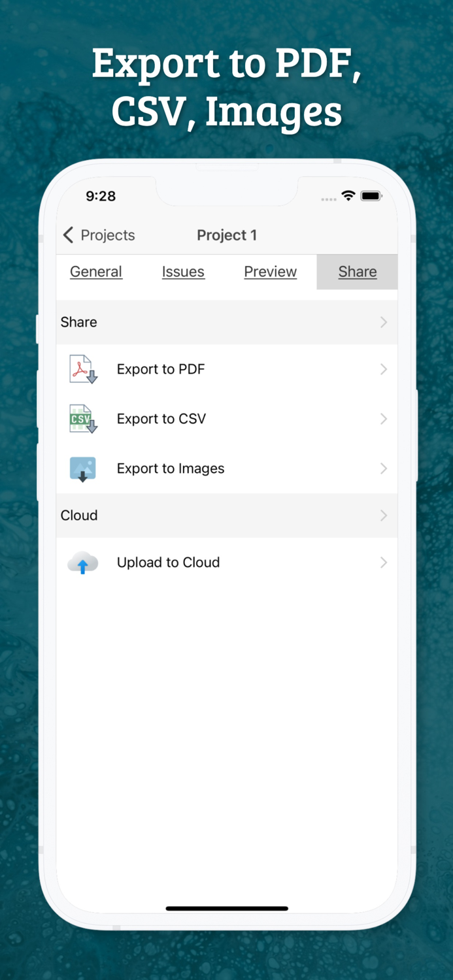Tap the Upload to Cloud row

[x=227, y=563]
